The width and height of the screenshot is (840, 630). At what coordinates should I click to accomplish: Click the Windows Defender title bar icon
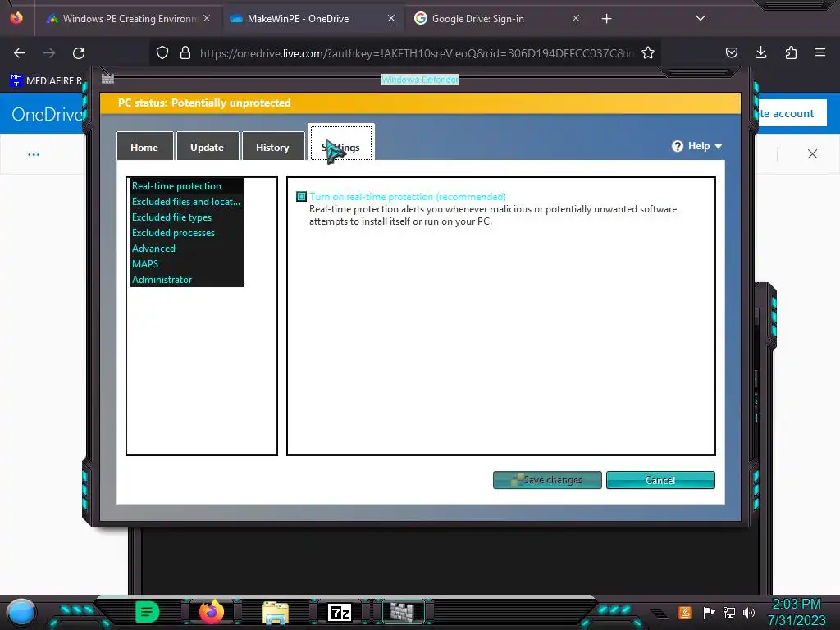[107, 79]
